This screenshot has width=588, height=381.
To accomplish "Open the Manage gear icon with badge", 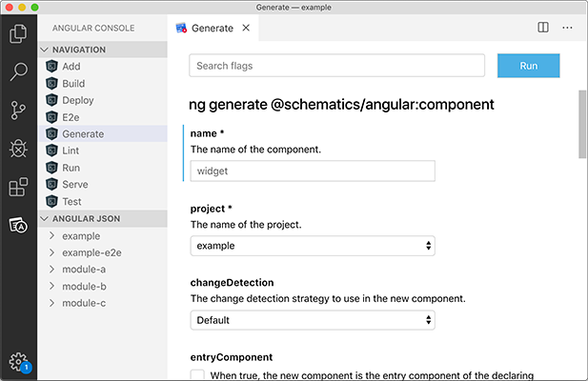I will (19, 362).
